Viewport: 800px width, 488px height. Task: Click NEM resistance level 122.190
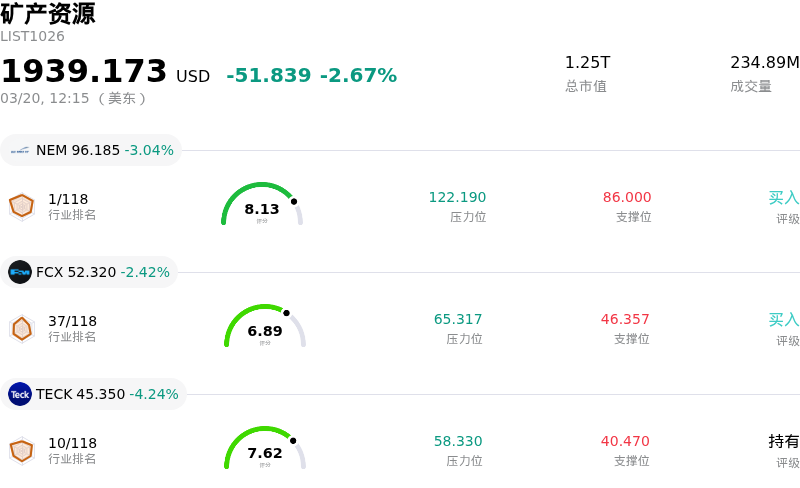click(457, 198)
